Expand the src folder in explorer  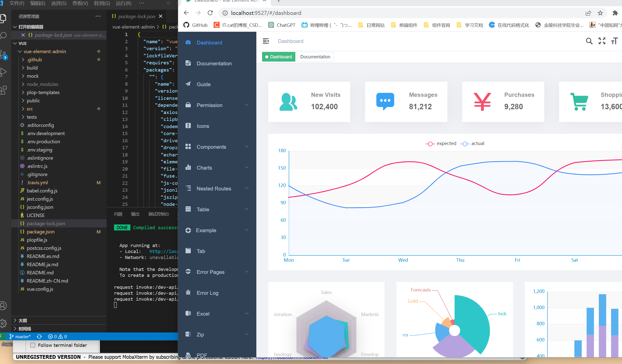coord(30,109)
